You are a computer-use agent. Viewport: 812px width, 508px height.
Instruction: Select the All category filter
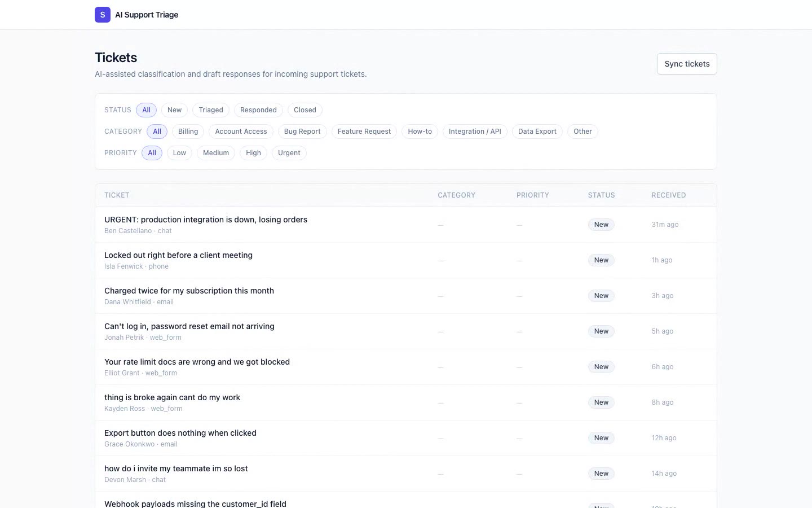pyautogui.click(x=157, y=132)
